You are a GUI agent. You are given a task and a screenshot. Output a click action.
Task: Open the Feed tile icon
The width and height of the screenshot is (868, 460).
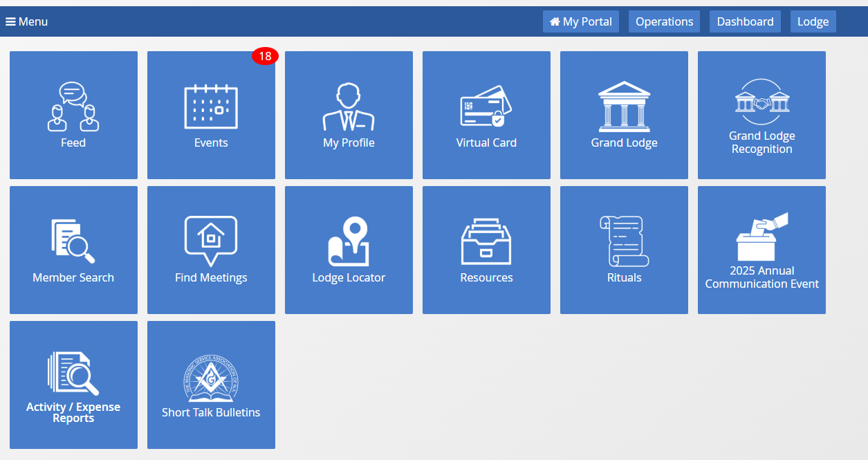(x=73, y=107)
